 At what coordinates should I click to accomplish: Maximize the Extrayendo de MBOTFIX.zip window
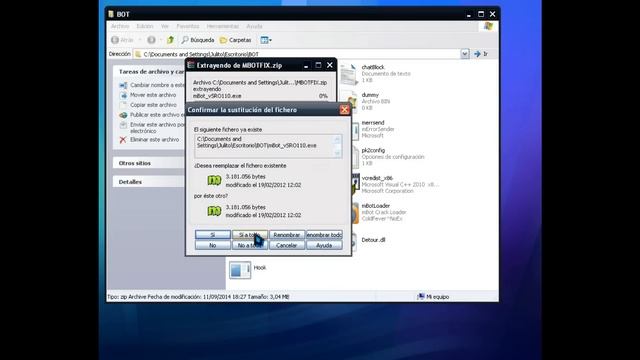(318, 65)
